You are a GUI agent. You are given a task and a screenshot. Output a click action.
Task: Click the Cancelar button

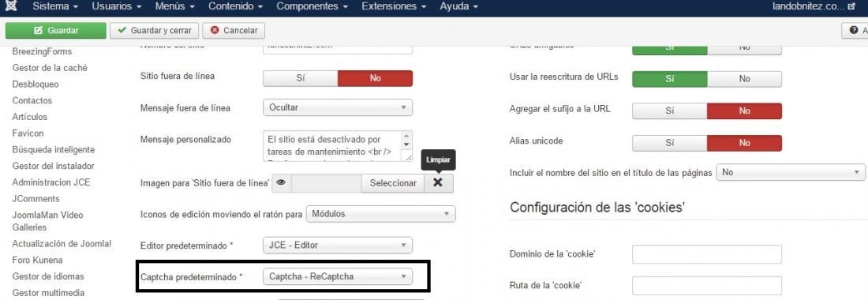[x=234, y=31]
